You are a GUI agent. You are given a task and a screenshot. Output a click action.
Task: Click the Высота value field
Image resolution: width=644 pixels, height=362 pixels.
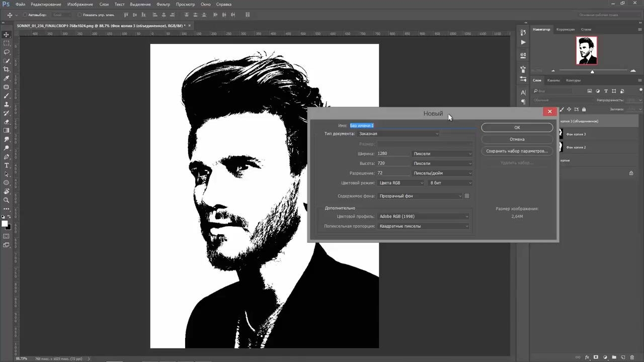[393, 163]
